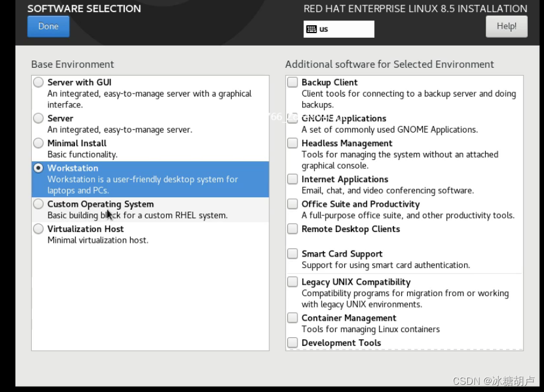
Task: Open the Help panel
Action: click(x=506, y=26)
